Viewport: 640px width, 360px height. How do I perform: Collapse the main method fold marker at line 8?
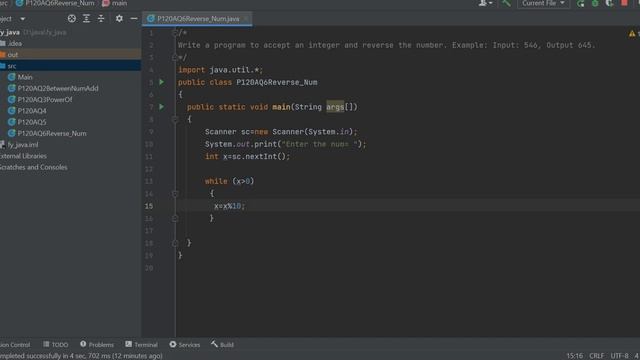[x=175, y=119]
